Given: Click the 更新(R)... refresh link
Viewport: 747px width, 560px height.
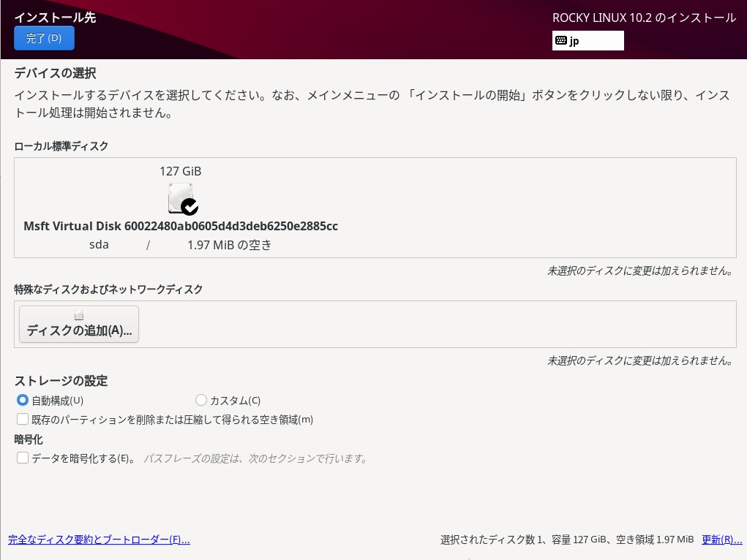Looking at the screenshot, I should tap(721, 540).
